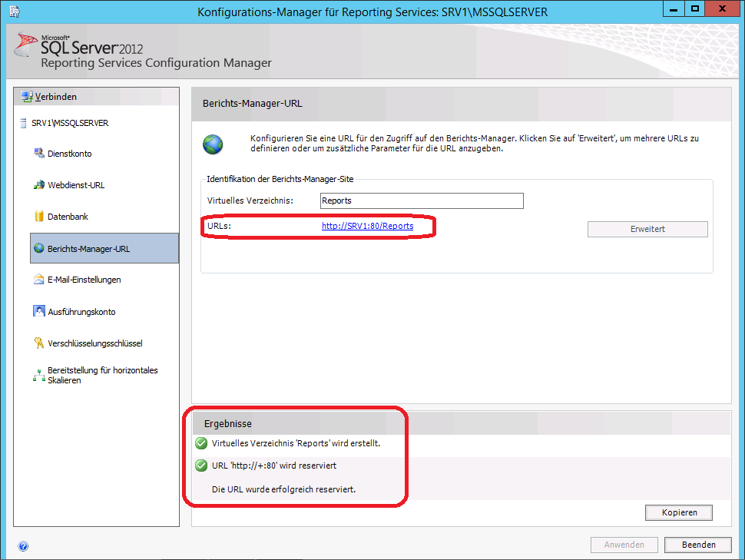Click 'Identifikation der Berichts-Manager-Site' group title
This screenshot has height=560, width=745.
point(280,179)
